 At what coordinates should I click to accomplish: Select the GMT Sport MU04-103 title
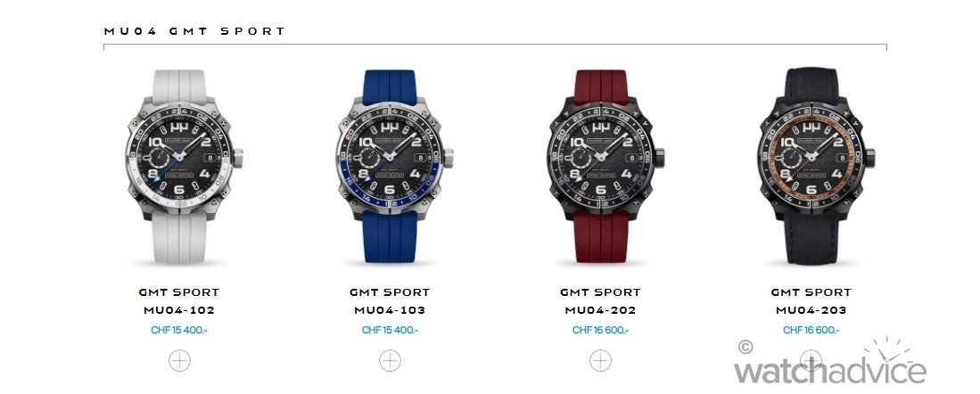coord(390,301)
